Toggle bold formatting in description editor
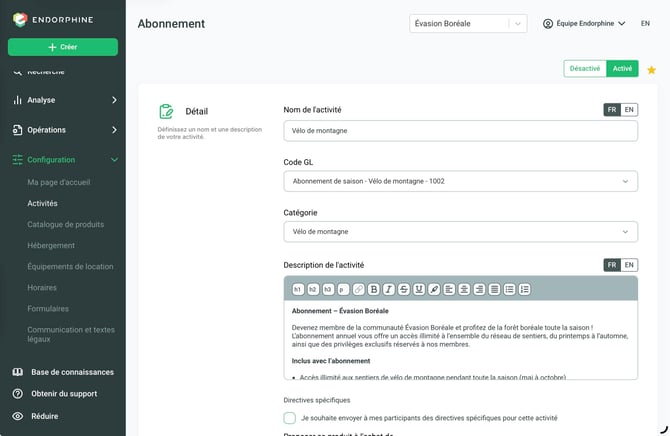This screenshot has width=670, height=436. tap(374, 289)
